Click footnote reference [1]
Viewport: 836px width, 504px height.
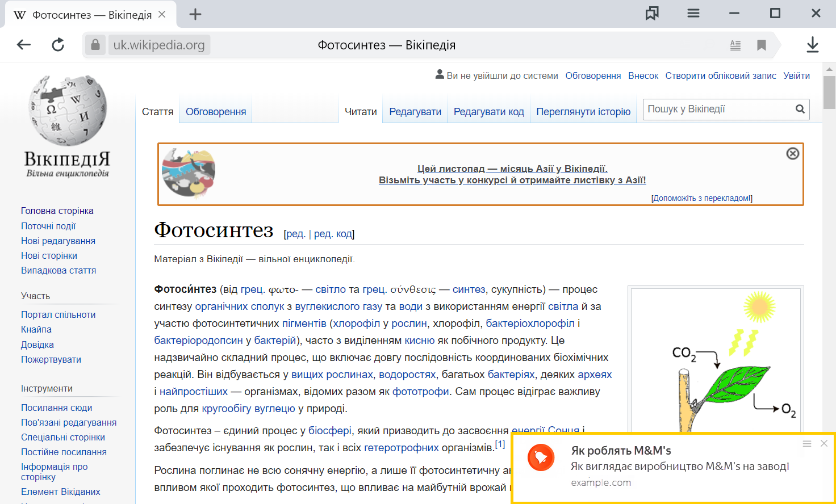pos(500,444)
